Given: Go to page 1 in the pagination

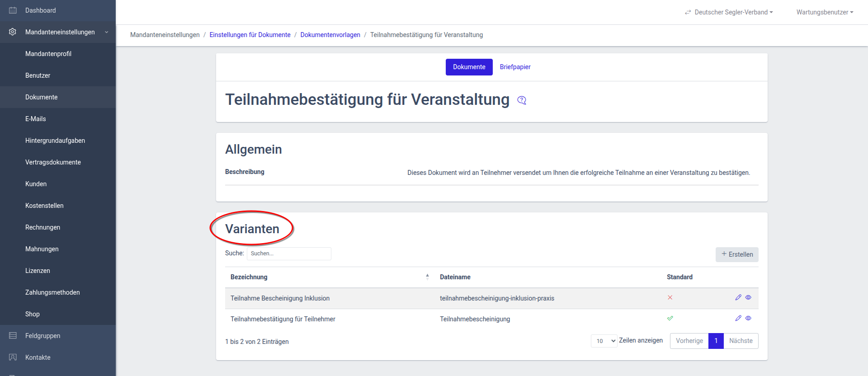Looking at the screenshot, I should point(716,341).
